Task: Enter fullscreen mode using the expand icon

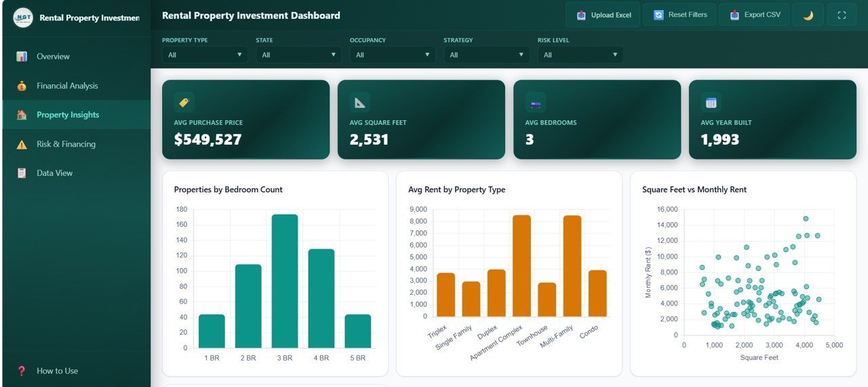Action: (842, 15)
